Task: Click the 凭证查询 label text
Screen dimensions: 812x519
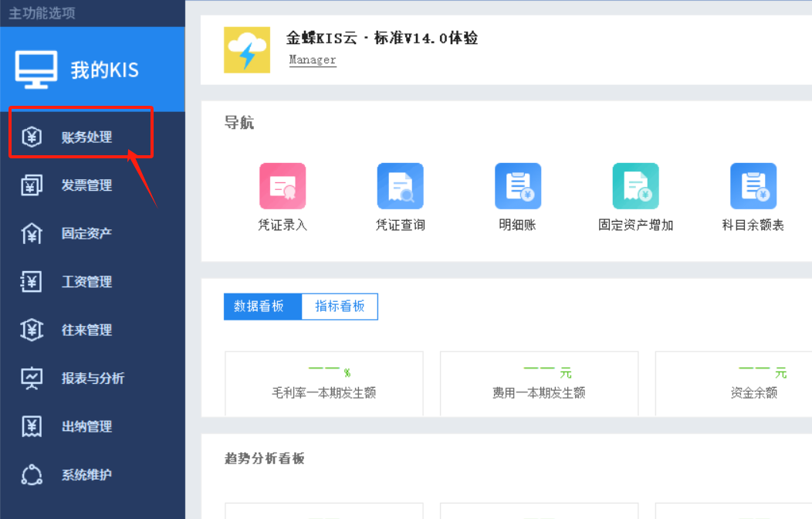Action: click(x=401, y=225)
